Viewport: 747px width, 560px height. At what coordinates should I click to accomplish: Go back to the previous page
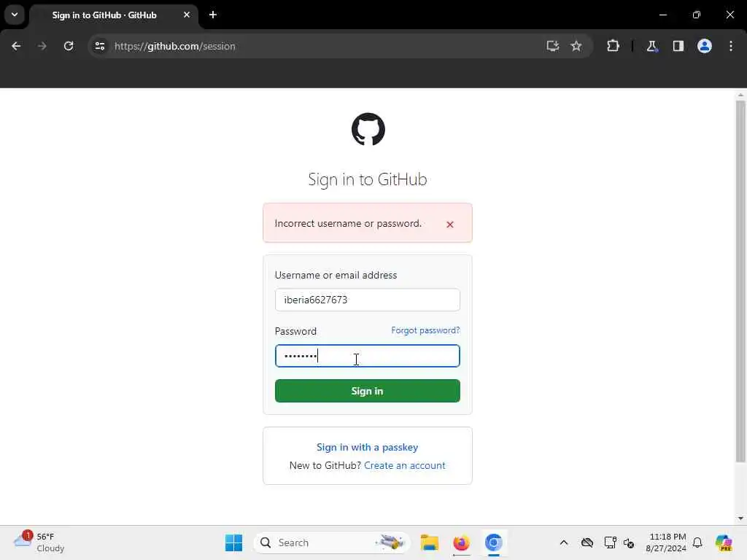coord(16,46)
